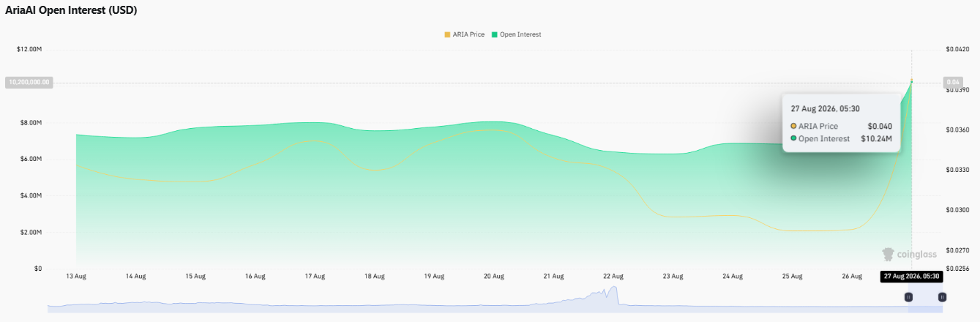Click the $12.00M y-axis label
Viewport: 980px width, 322px height.
tap(29, 49)
